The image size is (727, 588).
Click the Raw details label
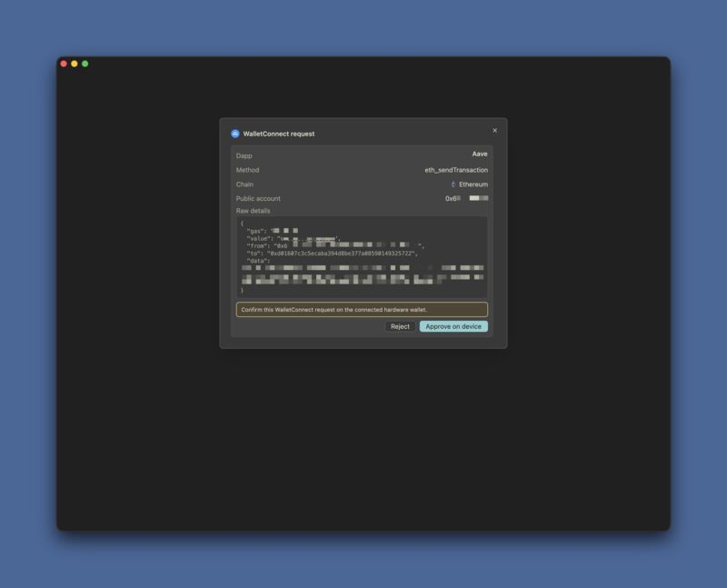point(253,211)
